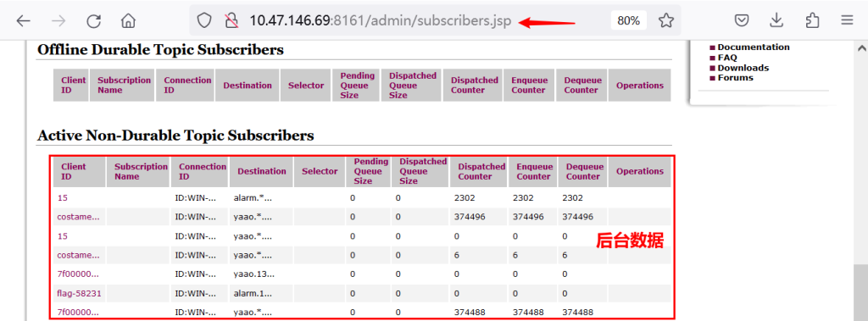Click the insecure connection padlock icon
The image size is (868, 321).
[x=231, y=21]
